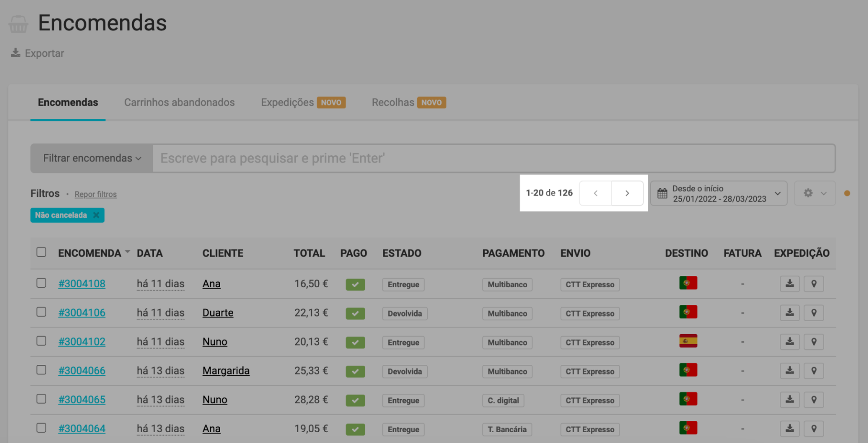Go to next page of orders
The width and height of the screenshot is (868, 443).
pos(627,193)
